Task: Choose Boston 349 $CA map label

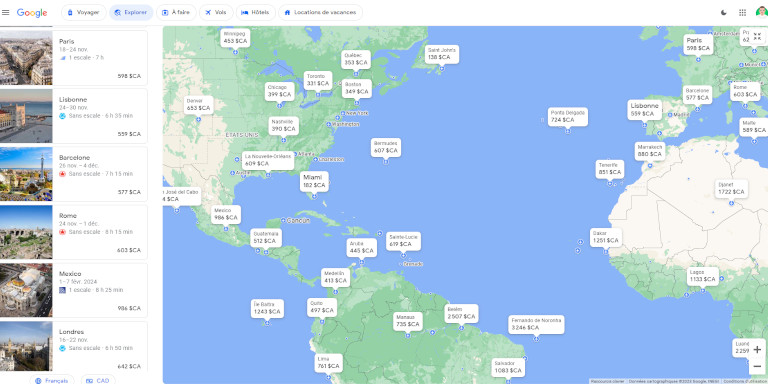Action: (x=357, y=88)
